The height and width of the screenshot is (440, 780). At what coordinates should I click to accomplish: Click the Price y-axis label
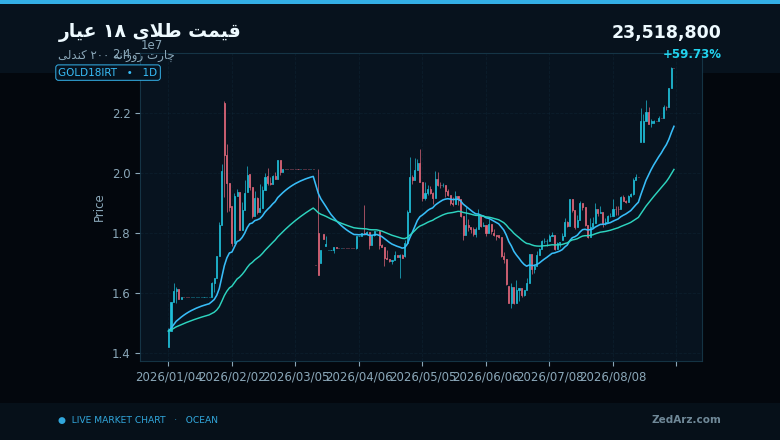(x=98, y=209)
